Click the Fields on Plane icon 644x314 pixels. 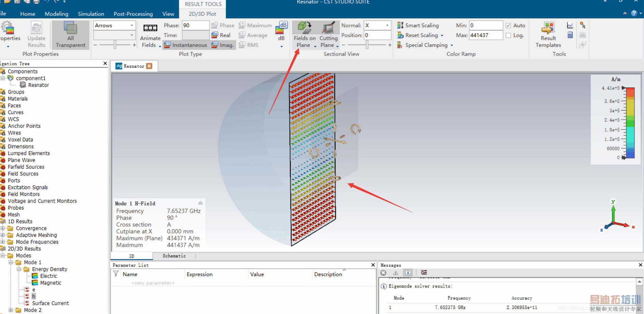point(304,28)
